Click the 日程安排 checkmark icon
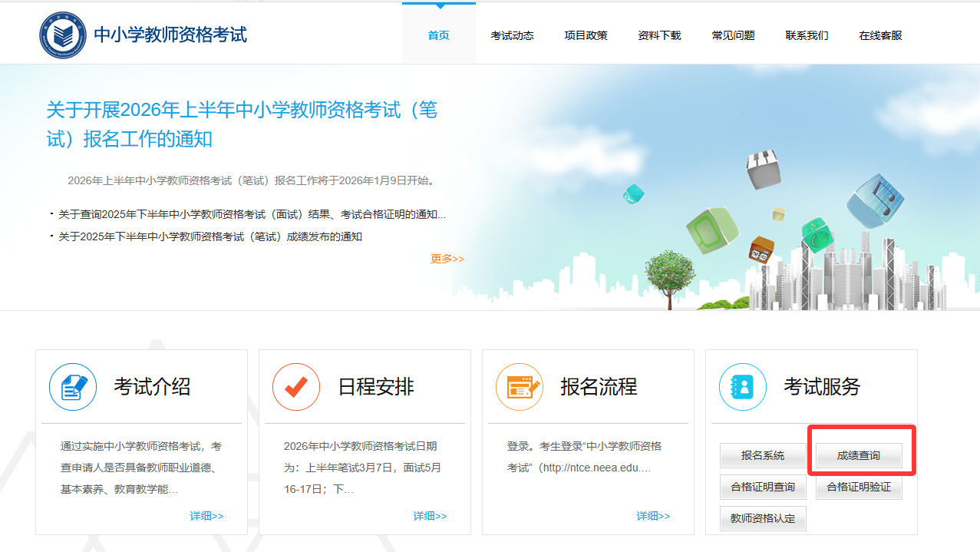The height and width of the screenshot is (552, 980). tap(296, 386)
